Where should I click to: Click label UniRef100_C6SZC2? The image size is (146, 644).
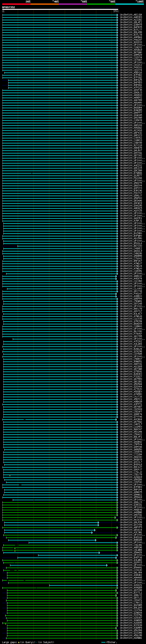coord(131,65)
